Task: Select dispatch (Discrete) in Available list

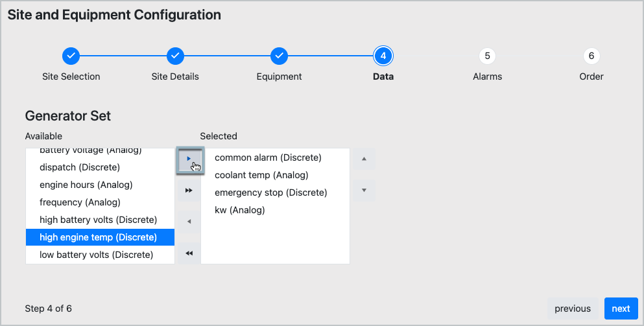Action: point(80,167)
